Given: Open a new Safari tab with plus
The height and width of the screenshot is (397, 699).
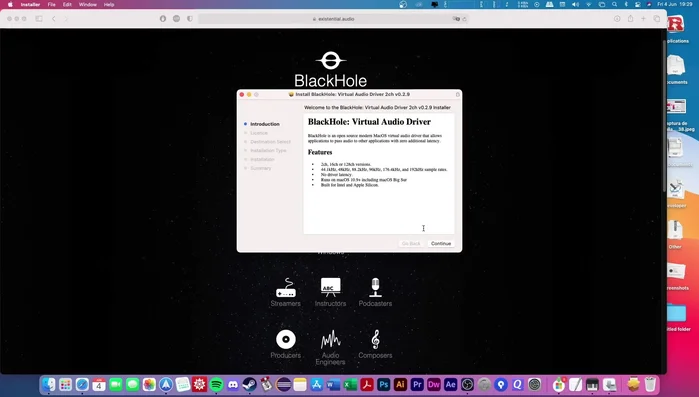Looking at the screenshot, I should click(643, 19).
